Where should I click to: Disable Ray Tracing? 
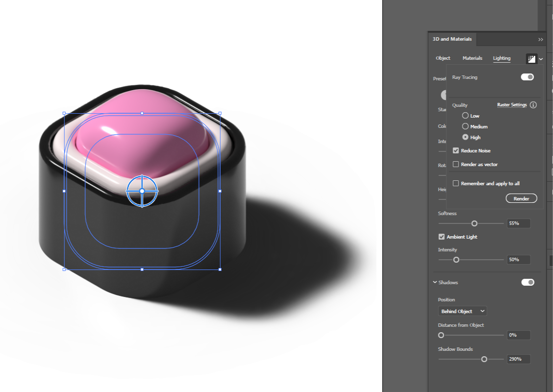point(527,77)
